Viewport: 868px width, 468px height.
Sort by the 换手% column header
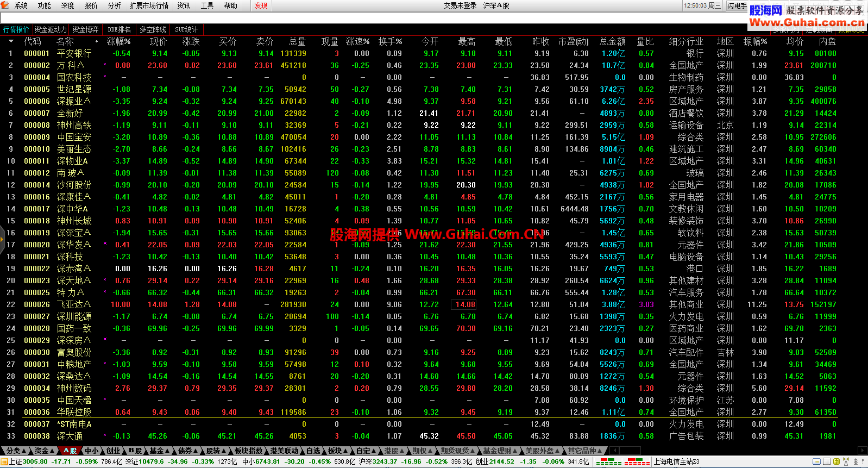[x=391, y=41]
